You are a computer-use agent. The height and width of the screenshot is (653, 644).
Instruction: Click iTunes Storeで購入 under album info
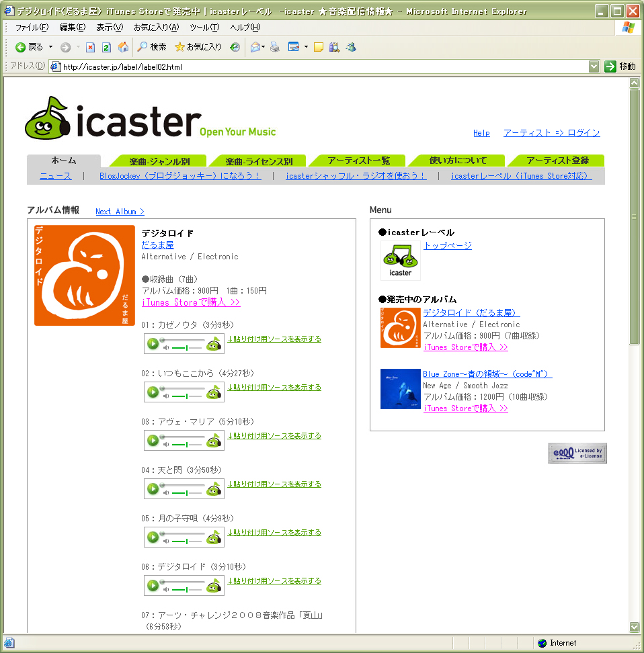coord(191,302)
